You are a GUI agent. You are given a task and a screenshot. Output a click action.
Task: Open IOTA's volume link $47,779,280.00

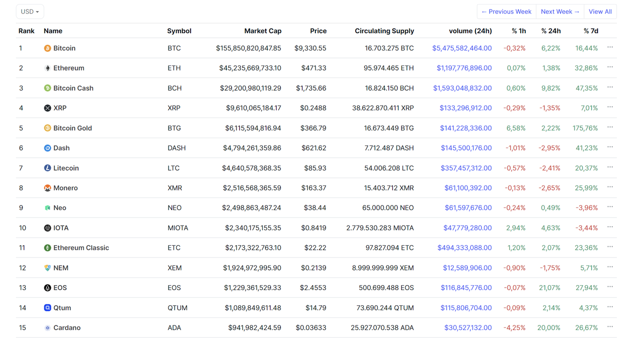tap(467, 228)
